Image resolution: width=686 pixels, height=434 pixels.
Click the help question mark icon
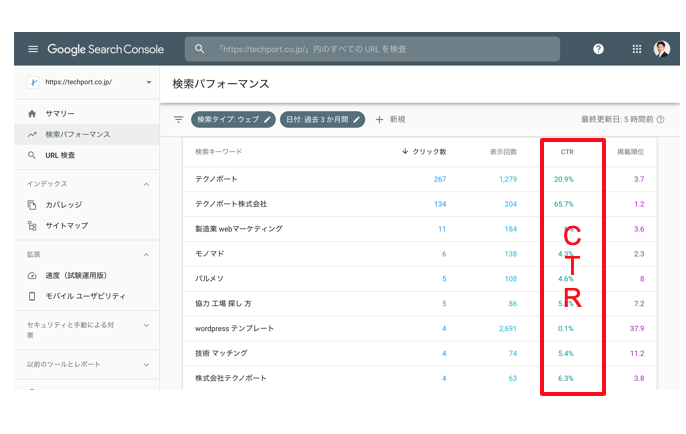[598, 49]
